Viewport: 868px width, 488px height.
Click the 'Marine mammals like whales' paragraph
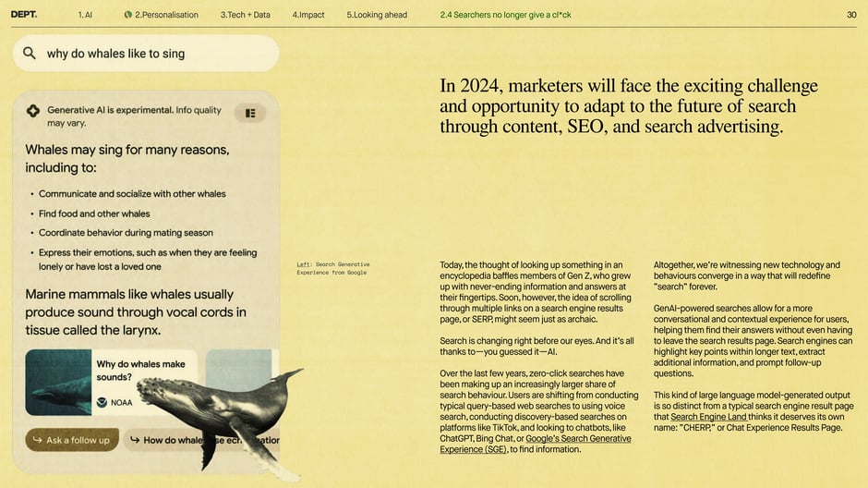136,311
